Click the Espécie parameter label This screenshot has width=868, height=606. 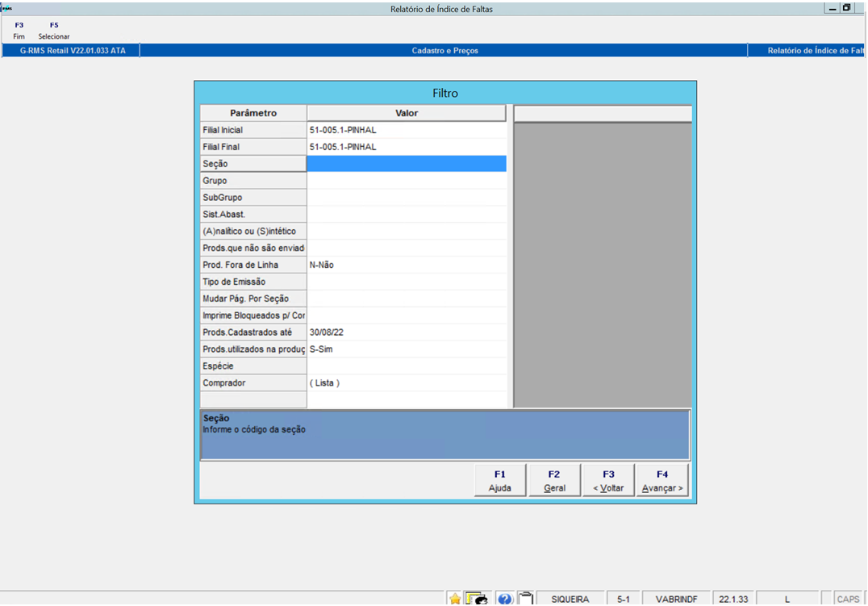pyautogui.click(x=253, y=366)
